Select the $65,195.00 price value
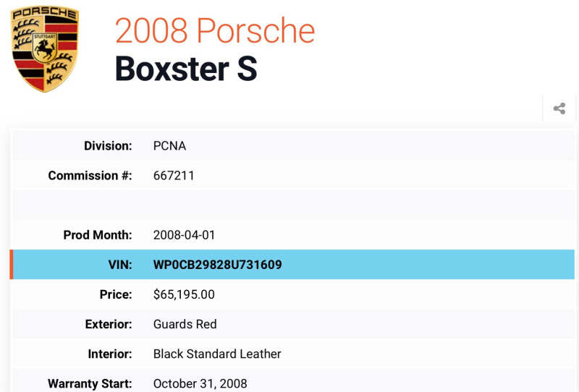The height and width of the screenshot is (392, 579). tap(184, 294)
